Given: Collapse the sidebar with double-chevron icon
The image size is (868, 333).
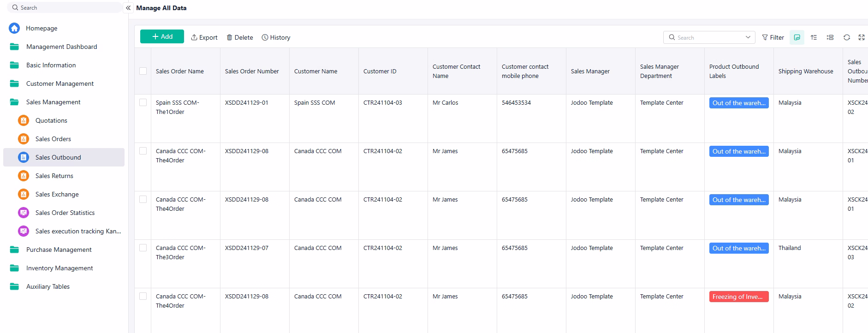Looking at the screenshot, I should point(128,8).
